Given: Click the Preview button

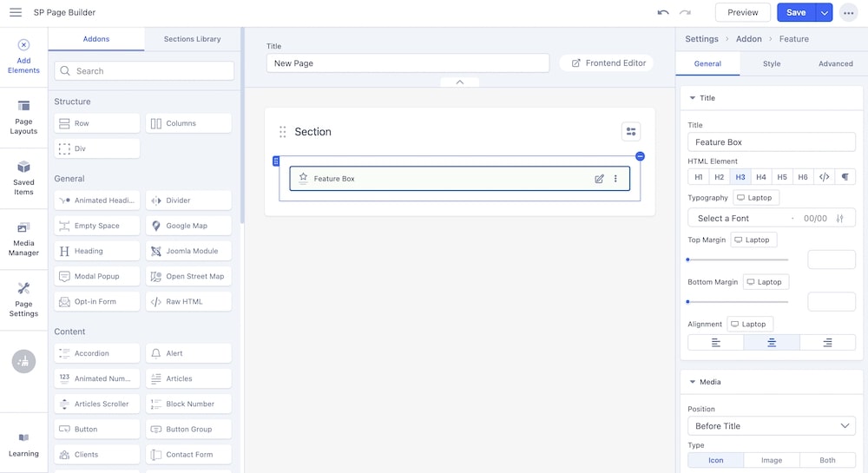Looking at the screenshot, I should [743, 12].
